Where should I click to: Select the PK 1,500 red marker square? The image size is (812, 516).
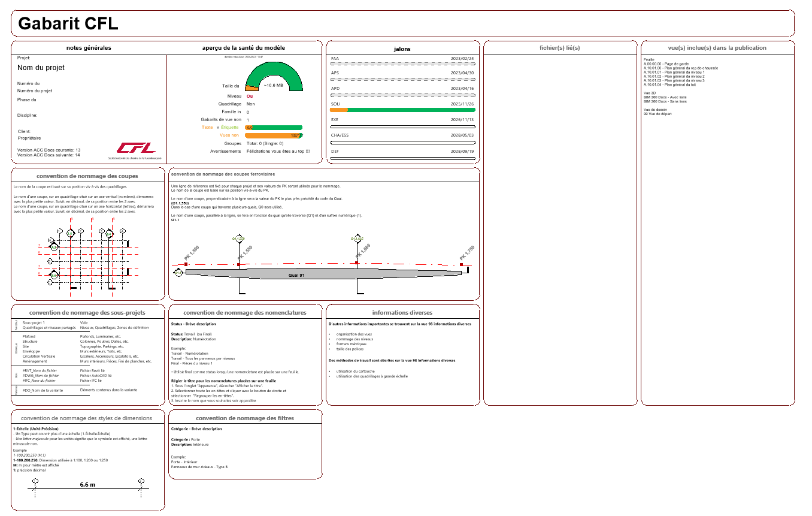click(x=186, y=264)
